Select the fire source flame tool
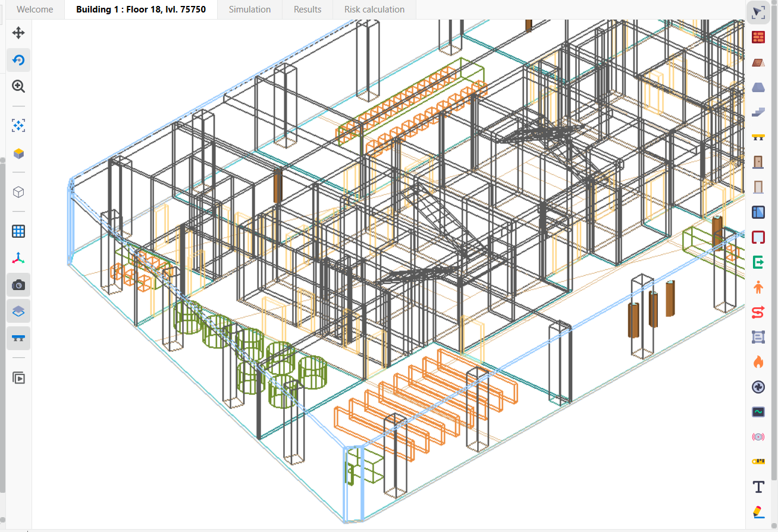 click(x=758, y=361)
